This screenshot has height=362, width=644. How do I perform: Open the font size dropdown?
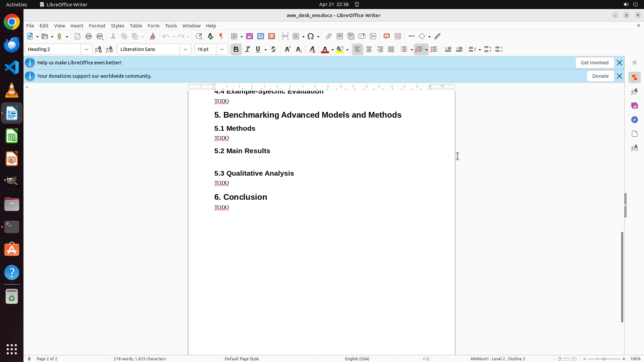(x=222, y=49)
